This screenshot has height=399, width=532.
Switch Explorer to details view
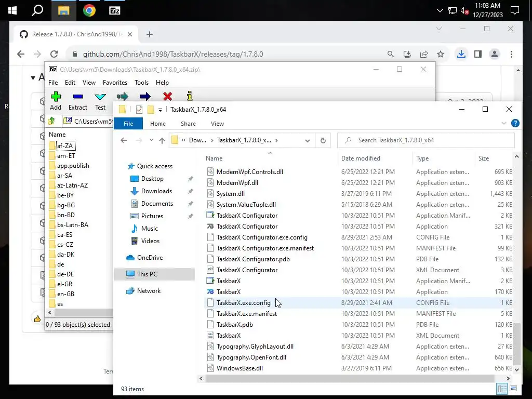pos(502,389)
